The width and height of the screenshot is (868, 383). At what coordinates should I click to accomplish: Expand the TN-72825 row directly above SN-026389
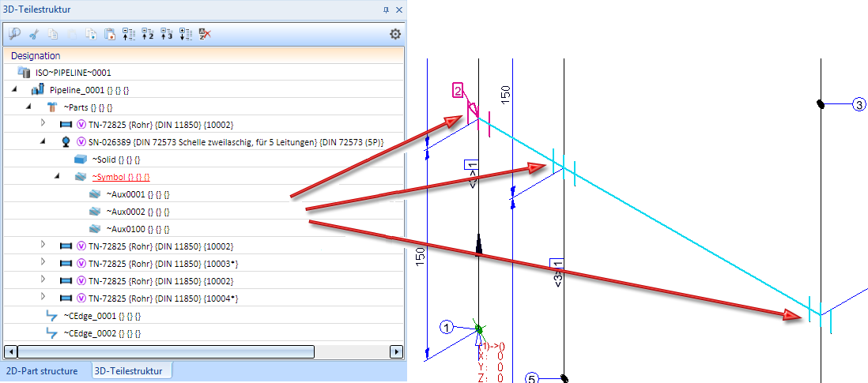(43, 122)
